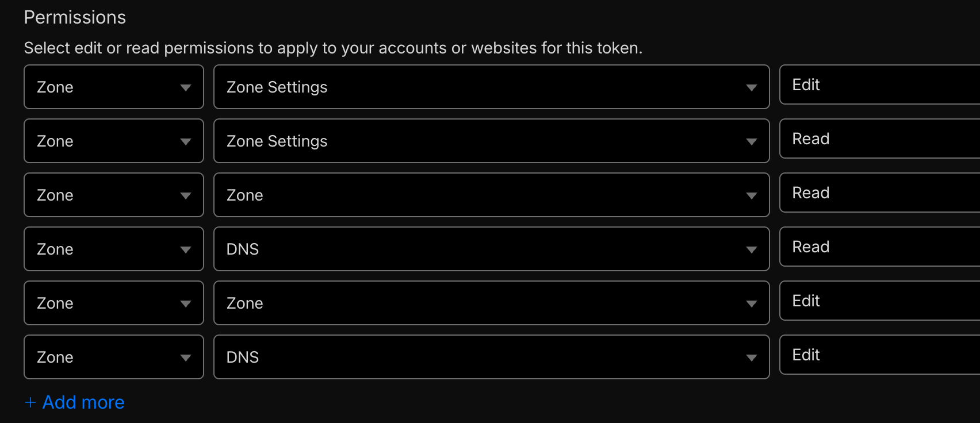Open small Zone category dropdown in Zone Read row
This screenshot has width=980, height=423.
click(114, 195)
